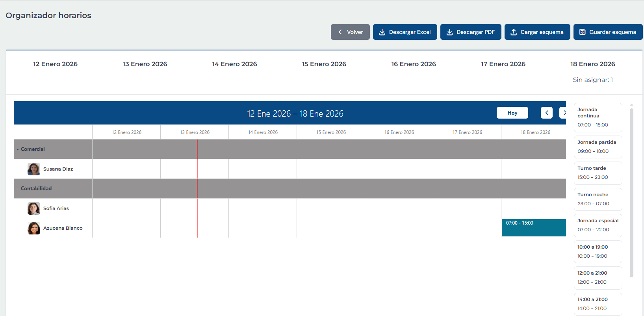This screenshot has height=316, width=644.
Task: Select the Jornada partida shift template
Action: tap(598, 147)
